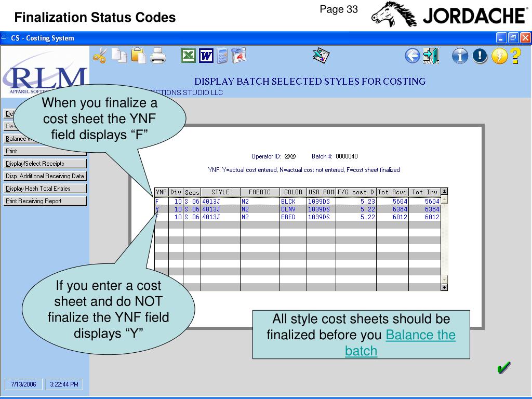Viewport: 532px width, 399px height.
Task: Select the BLCK color row cell
Action: coord(293,201)
